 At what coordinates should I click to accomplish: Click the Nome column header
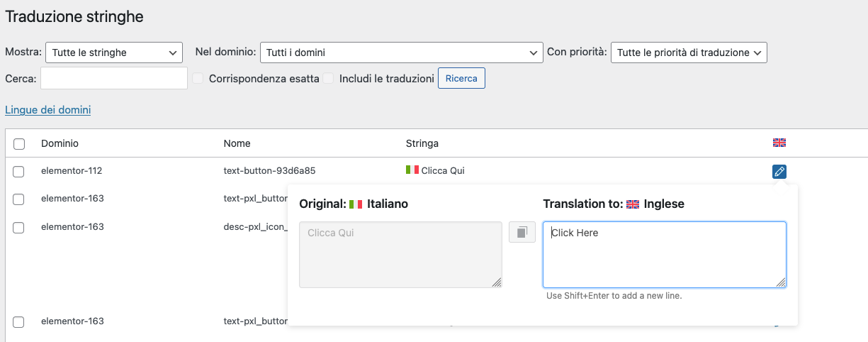(x=237, y=143)
